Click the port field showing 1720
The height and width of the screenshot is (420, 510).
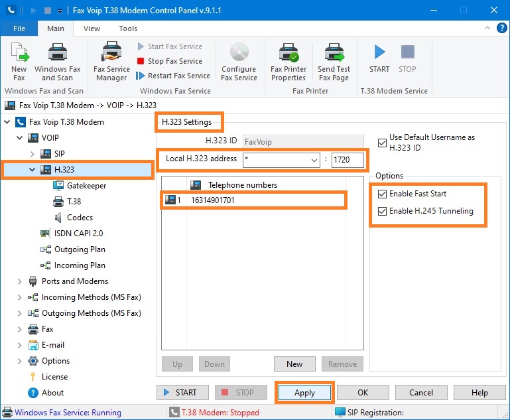[x=348, y=160]
